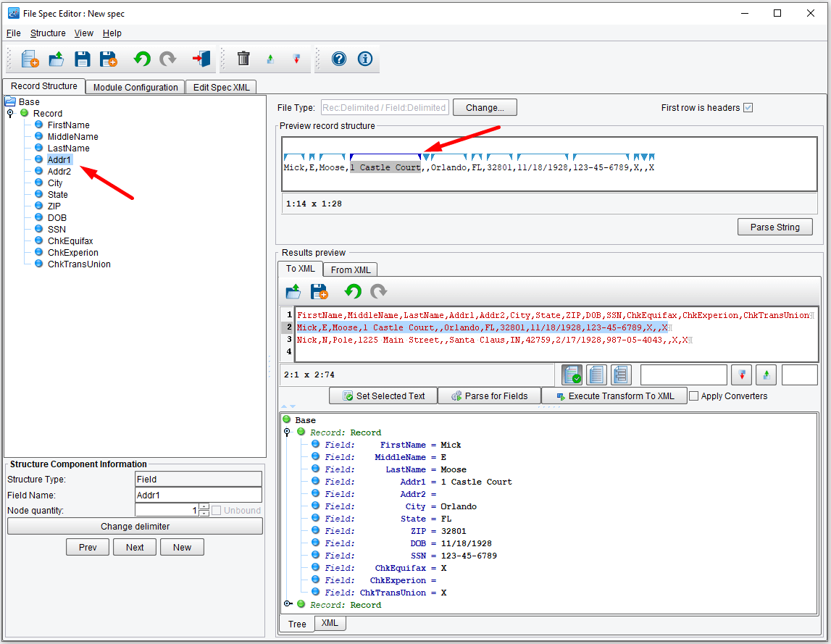Image resolution: width=831 pixels, height=644 pixels.
Task: Select the Addr2 field in structure tree
Action: click(x=59, y=171)
